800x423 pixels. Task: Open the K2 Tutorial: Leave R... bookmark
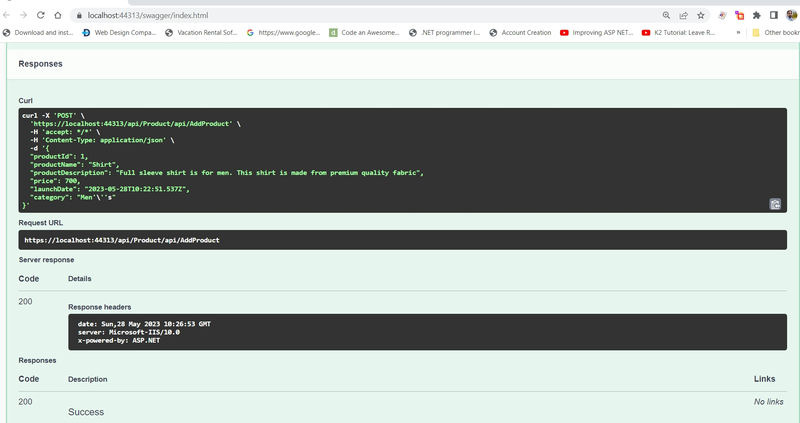tap(679, 32)
